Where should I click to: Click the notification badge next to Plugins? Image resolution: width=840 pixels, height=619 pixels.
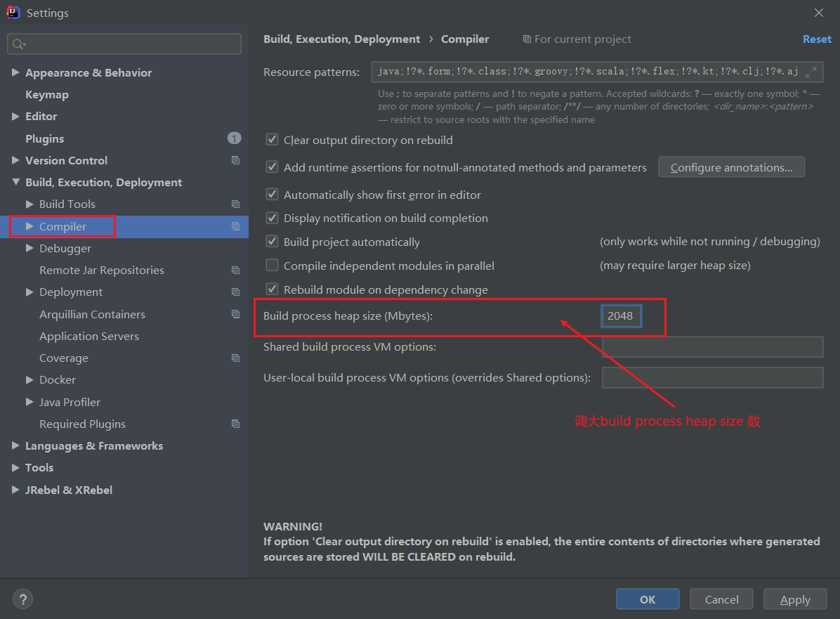coord(234,138)
